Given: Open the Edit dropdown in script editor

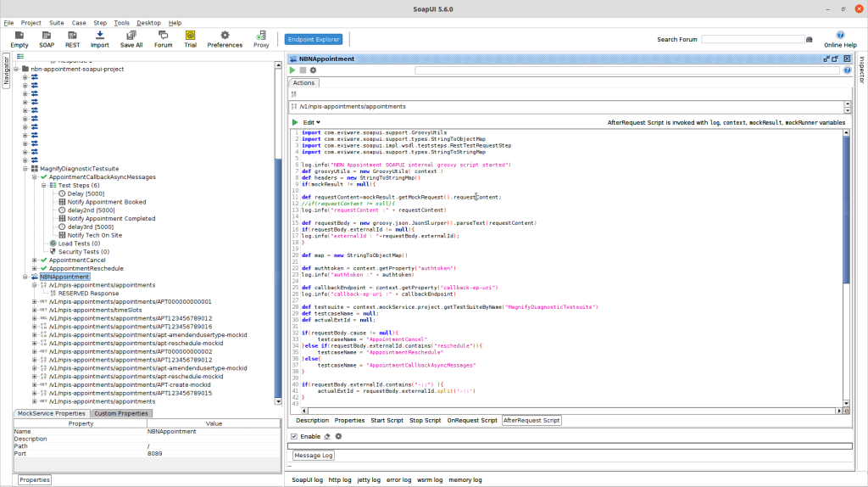Looking at the screenshot, I should (x=311, y=122).
